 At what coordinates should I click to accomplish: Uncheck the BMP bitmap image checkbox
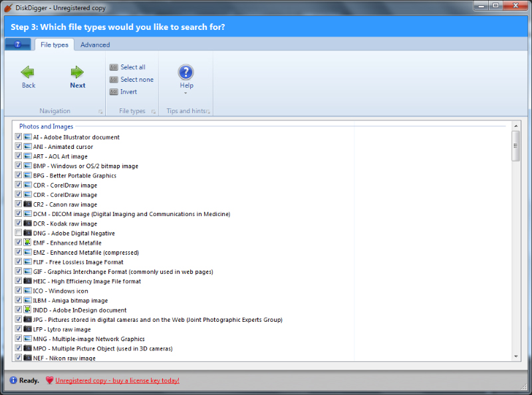click(x=19, y=166)
